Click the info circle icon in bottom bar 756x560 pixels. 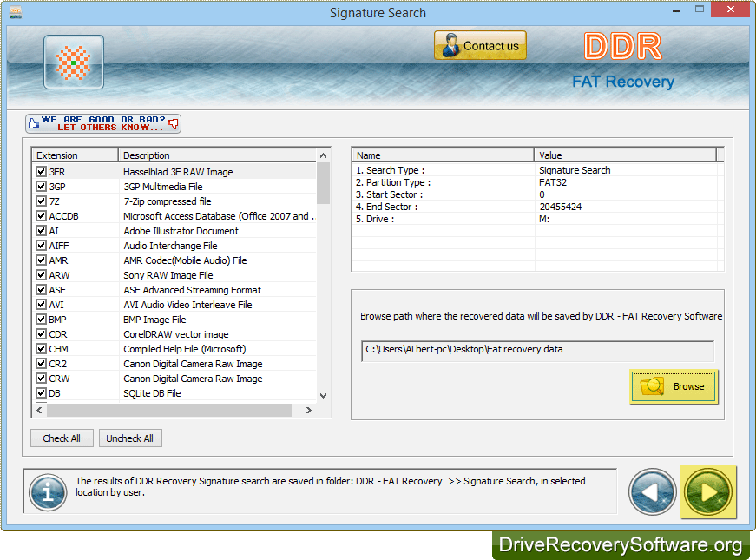[x=47, y=492]
